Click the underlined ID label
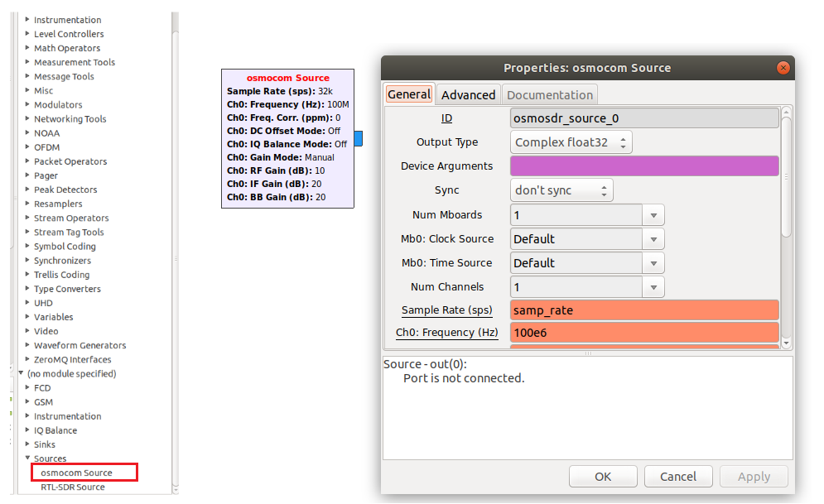This screenshot has width=824, height=504. pos(446,118)
